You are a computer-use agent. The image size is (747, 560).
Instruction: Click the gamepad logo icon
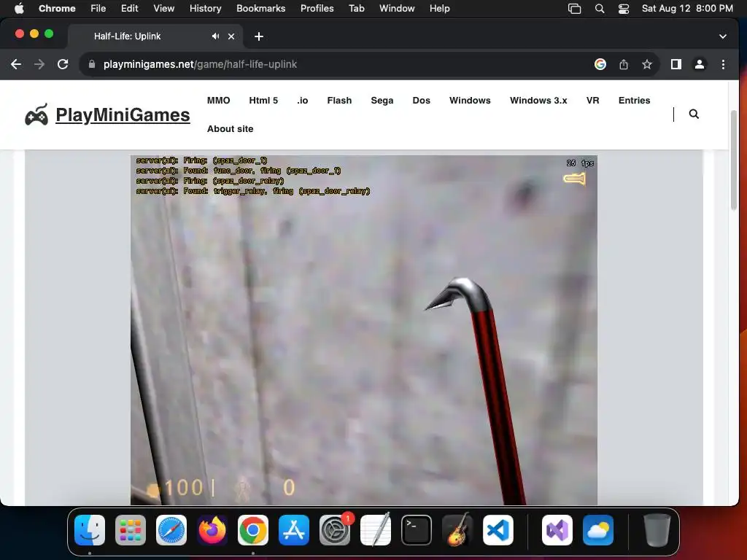tap(36, 114)
